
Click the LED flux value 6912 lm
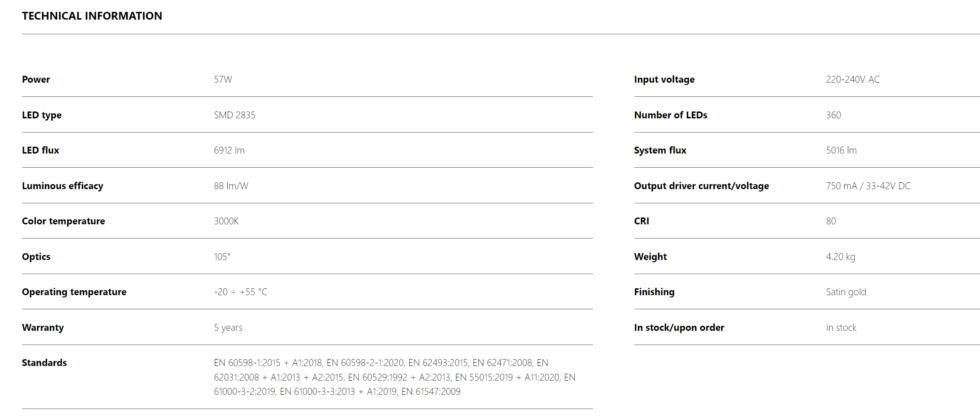[x=229, y=150]
